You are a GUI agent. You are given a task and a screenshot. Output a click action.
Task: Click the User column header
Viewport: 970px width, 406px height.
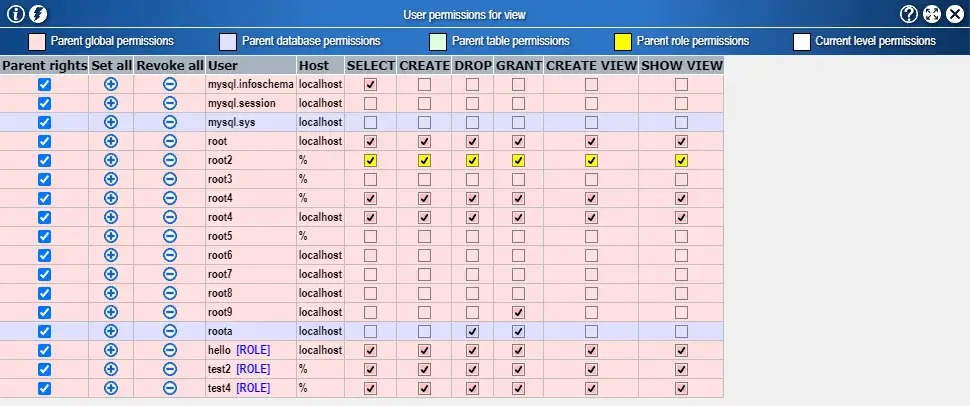point(251,66)
